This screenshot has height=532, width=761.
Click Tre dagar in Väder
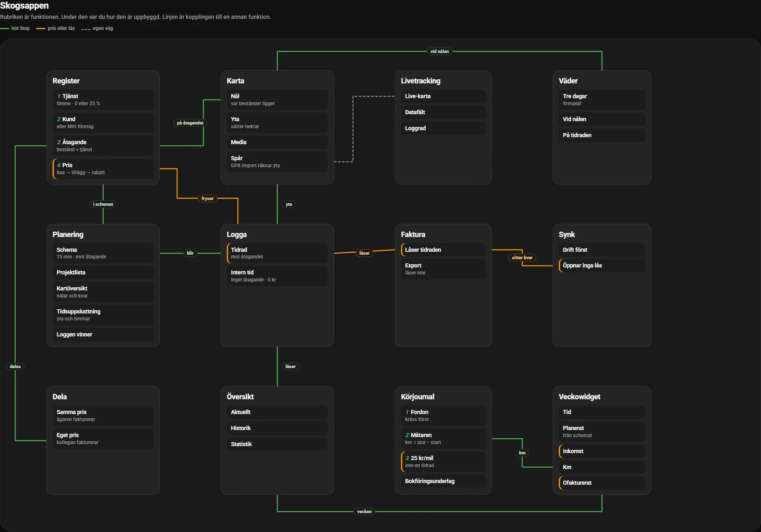pyautogui.click(x=602, y=100)
